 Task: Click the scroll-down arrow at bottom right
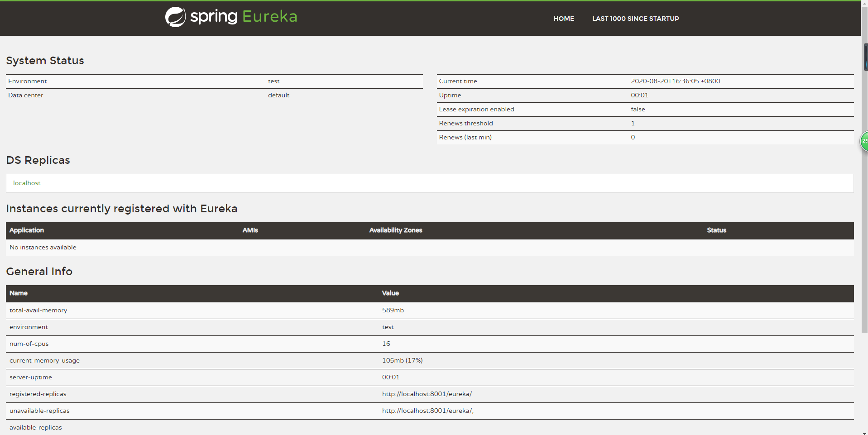pos(864,432)
